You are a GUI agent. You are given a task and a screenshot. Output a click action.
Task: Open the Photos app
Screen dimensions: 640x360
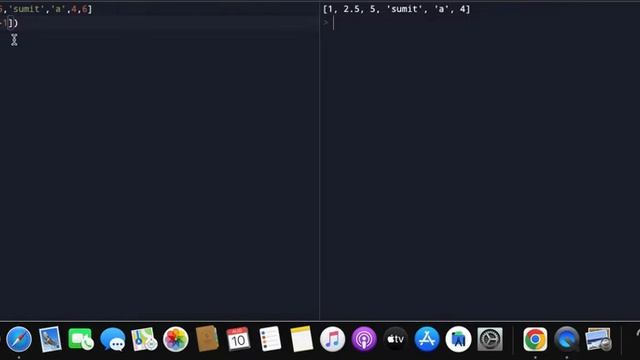coord(176,339)
